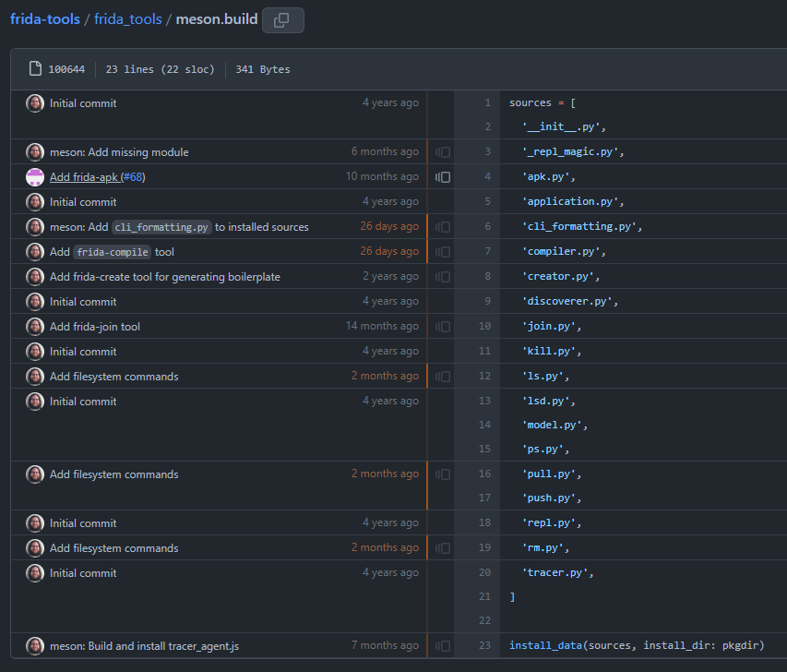Click the install_data function name in code
The image size is (787, 672).
coord(545,645)
